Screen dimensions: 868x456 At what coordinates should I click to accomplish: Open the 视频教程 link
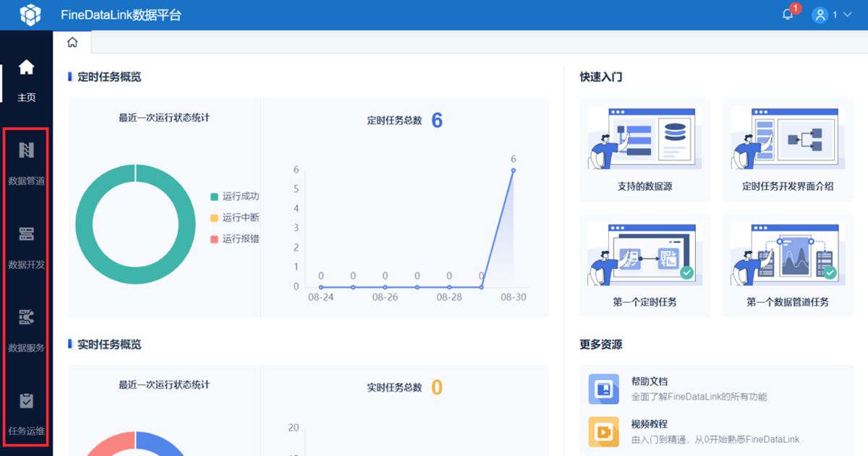click(x=650, y=424)
